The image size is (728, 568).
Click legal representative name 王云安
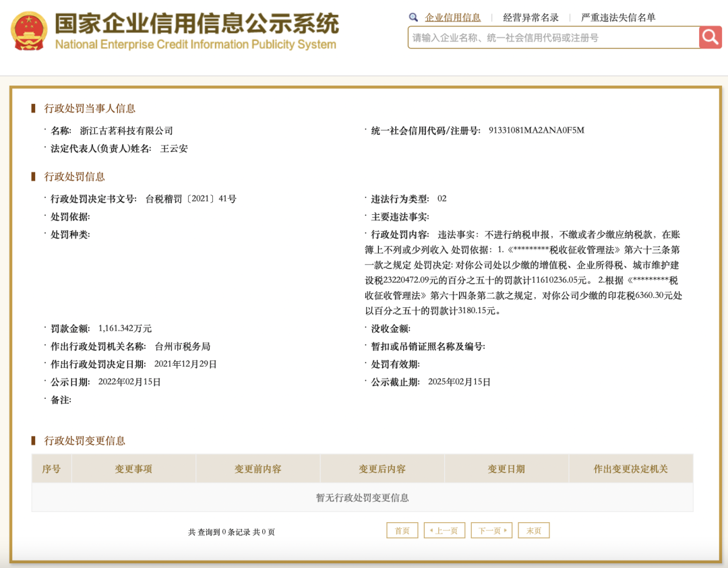point(174,148)
